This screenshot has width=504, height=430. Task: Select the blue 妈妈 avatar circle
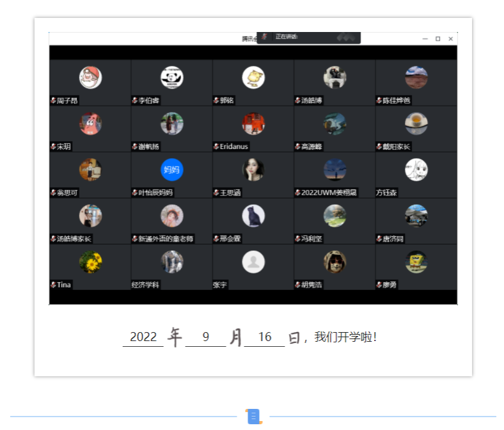[172, 170]
